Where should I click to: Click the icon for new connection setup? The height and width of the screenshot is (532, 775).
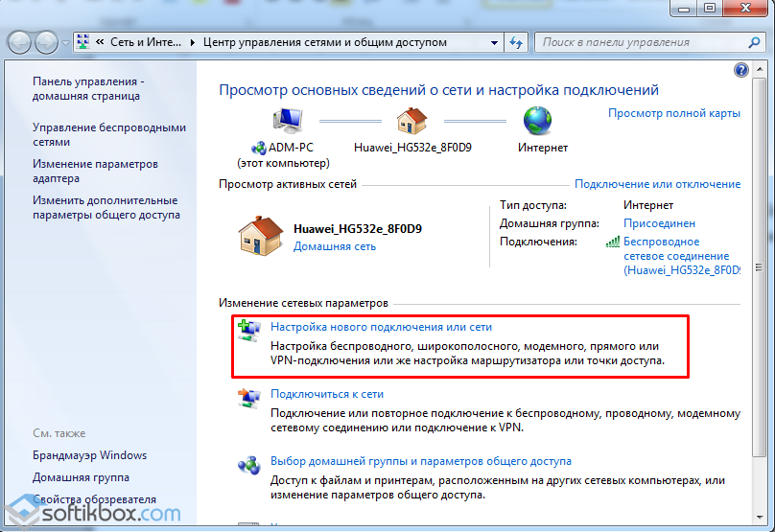click(x=249, y=330)
